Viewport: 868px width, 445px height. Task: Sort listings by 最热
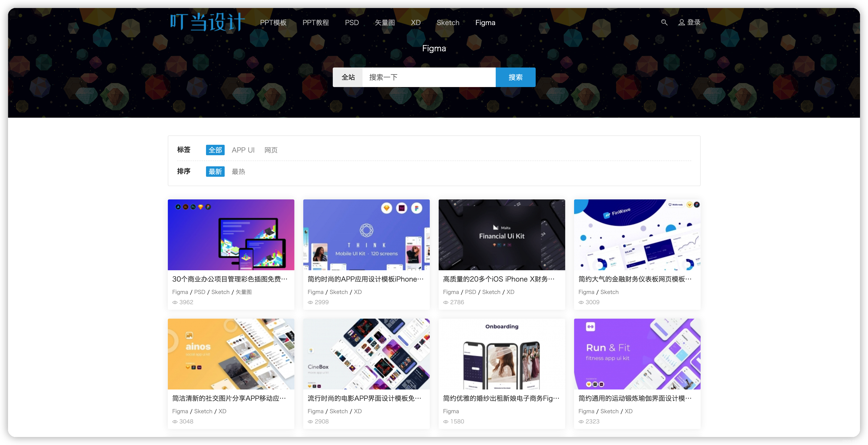[238, 172]
